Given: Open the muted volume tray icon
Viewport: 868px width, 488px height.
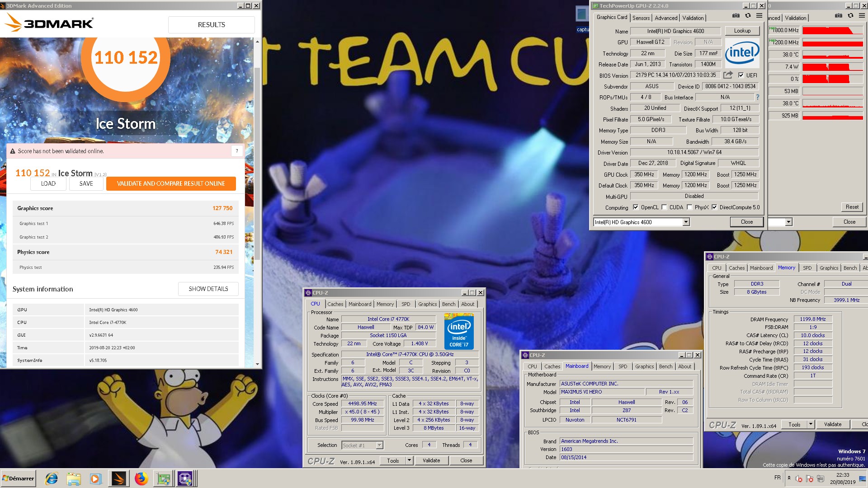Looking at the screenshot, I should click(799, 479).
